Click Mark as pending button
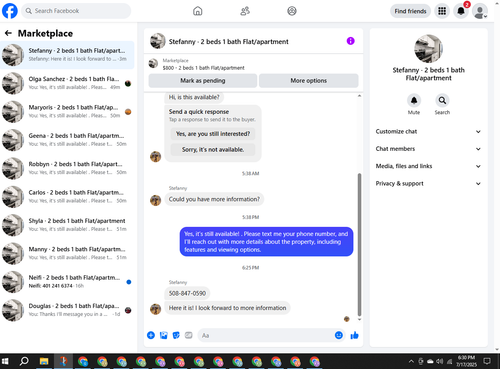Image resolution: width=500 pixels, height=369 pixels. [203, 81]
